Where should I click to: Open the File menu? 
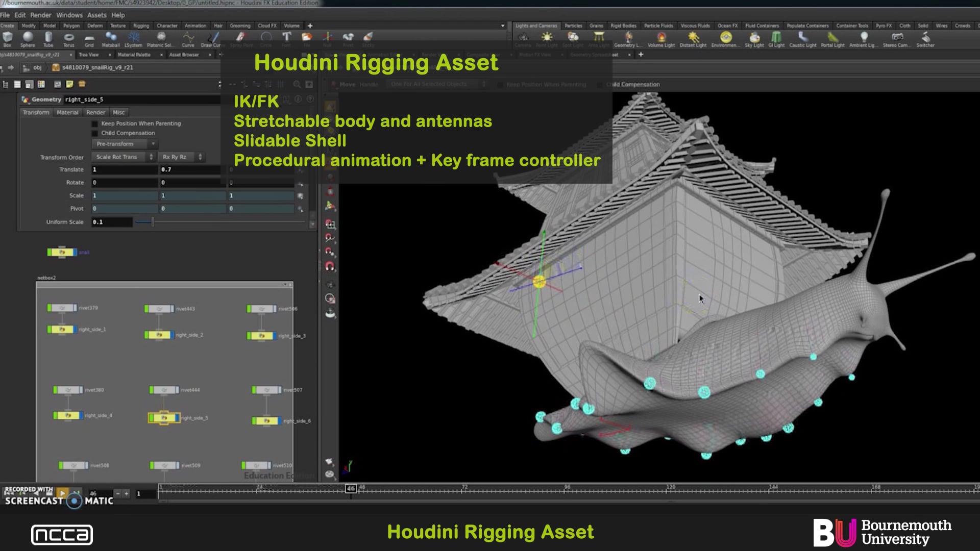click(5, 15)
